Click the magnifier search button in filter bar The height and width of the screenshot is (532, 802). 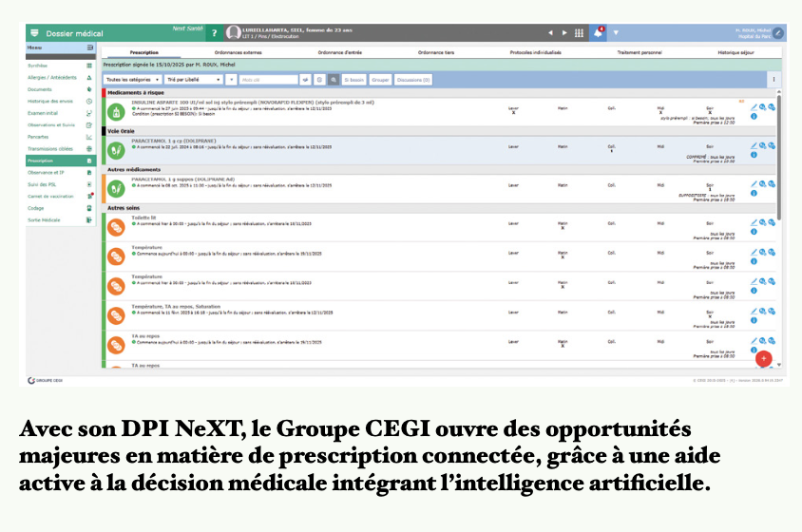tap(334, 80)
